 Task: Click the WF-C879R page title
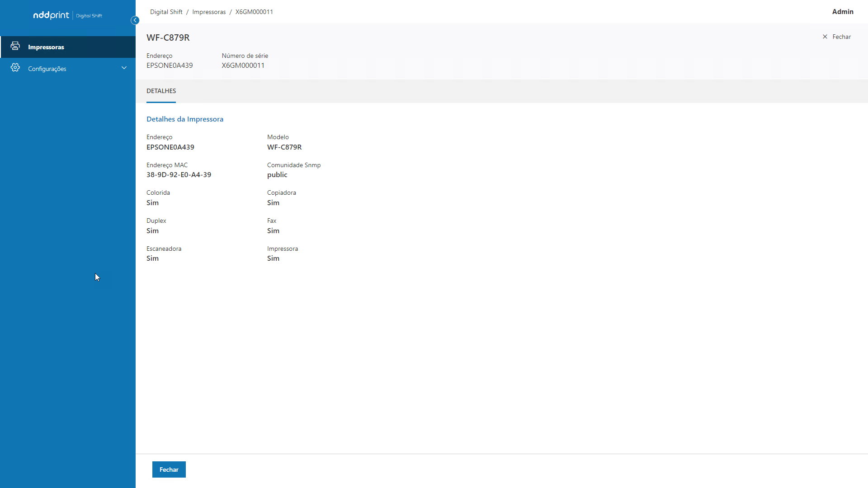(168, 38)
